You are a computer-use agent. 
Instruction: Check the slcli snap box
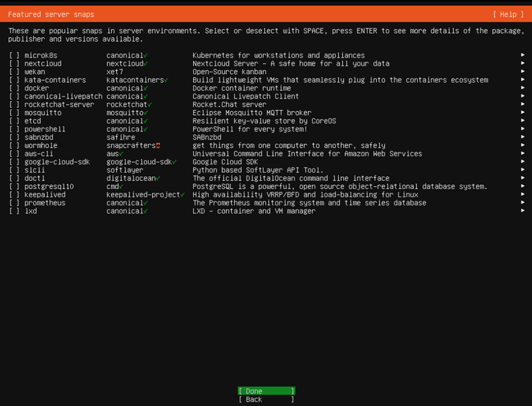[x=14, y=170]
